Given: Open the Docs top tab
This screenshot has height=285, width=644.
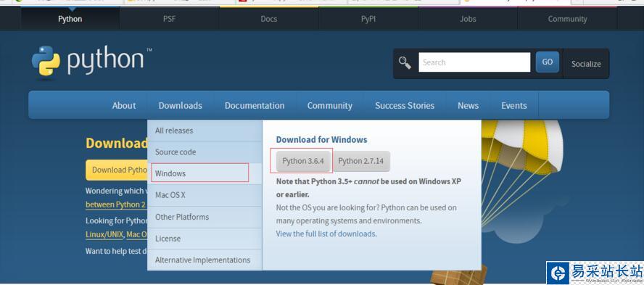Looking at the screenshot, I should click(x=268, y=19).
